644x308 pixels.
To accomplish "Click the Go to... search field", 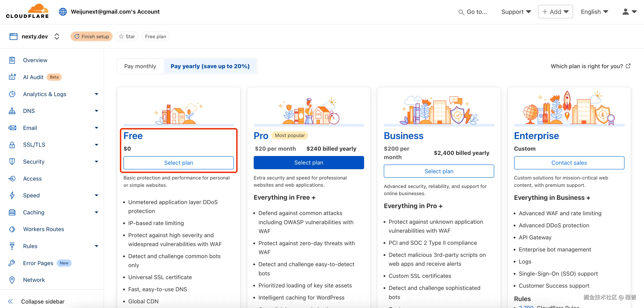I will point(472,12).
